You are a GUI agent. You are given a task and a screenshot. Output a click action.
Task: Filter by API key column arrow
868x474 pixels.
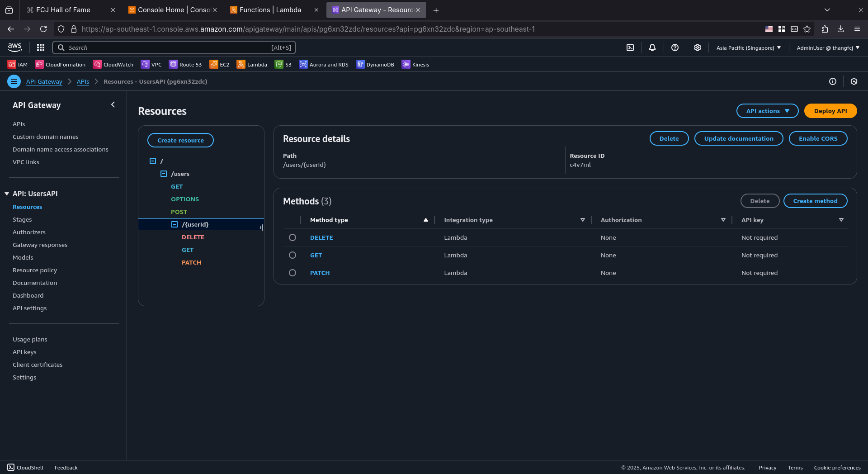841,220
